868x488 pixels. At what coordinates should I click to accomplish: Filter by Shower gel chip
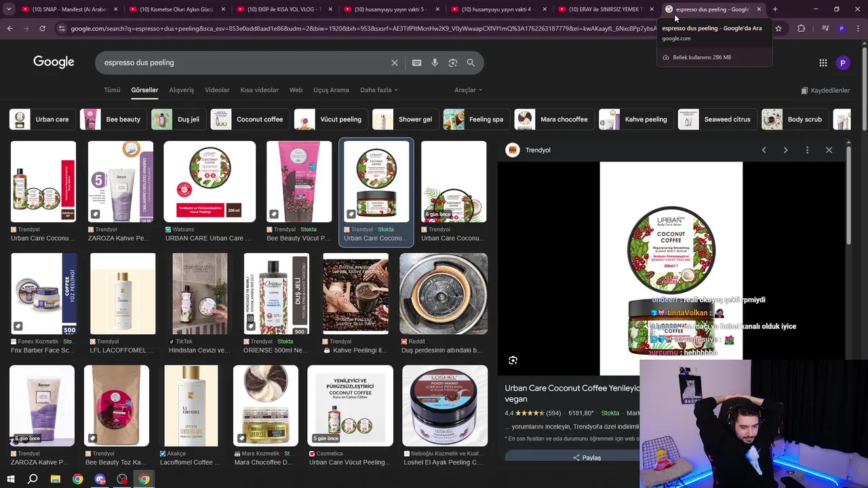click(405, 119)
